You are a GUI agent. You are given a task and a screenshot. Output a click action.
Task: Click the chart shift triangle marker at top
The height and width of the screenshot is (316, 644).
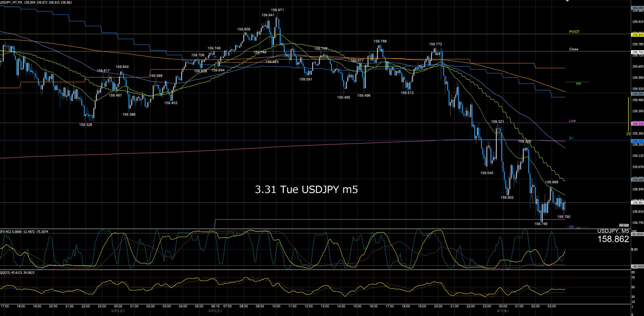567,1
